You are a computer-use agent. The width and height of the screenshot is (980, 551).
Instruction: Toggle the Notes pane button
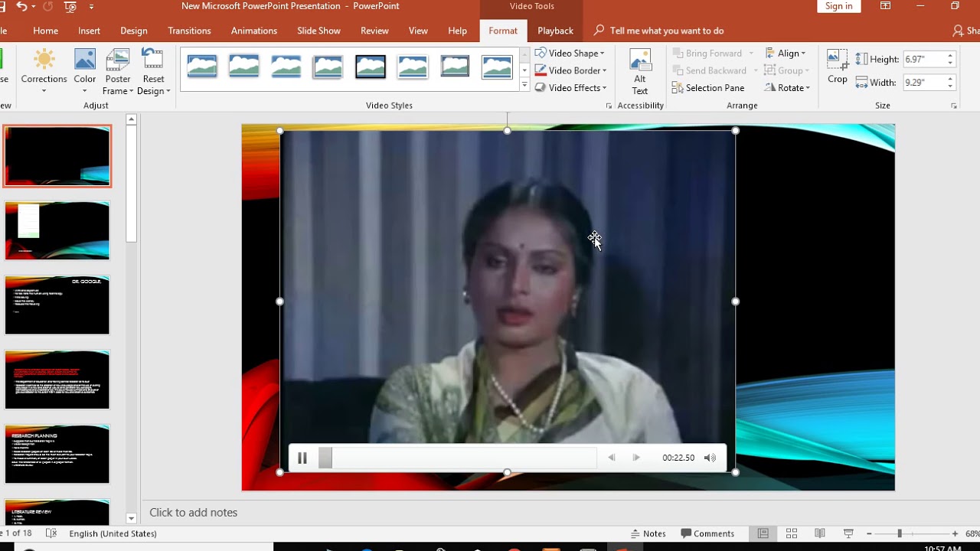[648, 533]
